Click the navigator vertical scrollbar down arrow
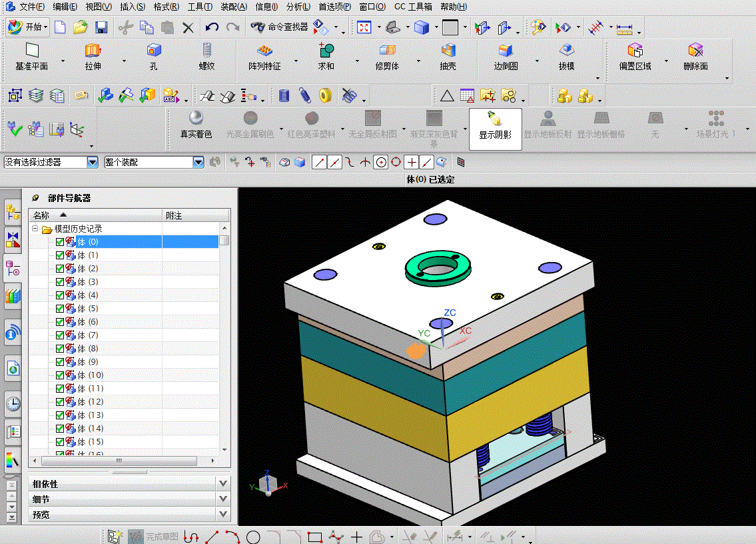Screen dimensions: 756x544 (x=224, y=450)
